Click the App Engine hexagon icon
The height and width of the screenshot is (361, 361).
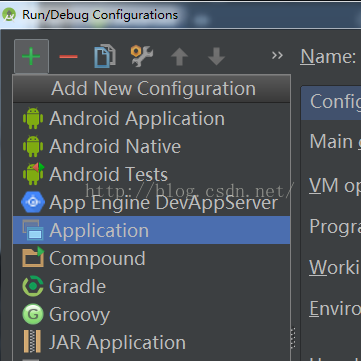click(x=33, y=202)
